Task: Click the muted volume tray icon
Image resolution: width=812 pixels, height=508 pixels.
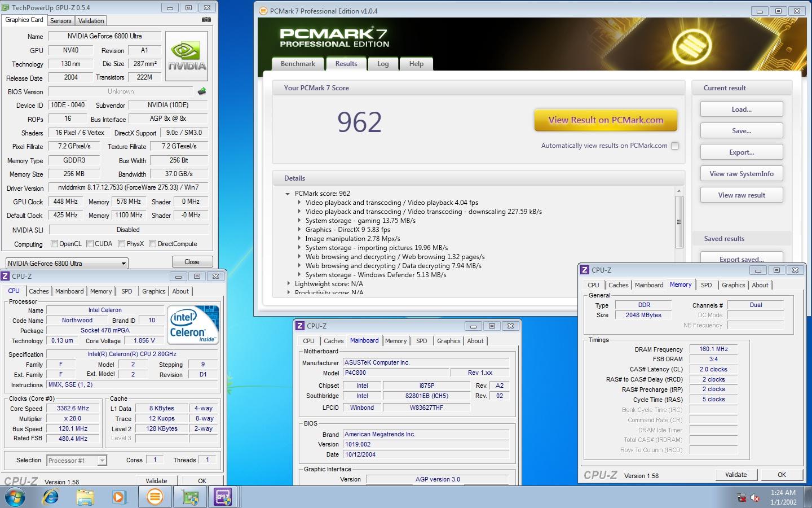Action: [755, 497]
